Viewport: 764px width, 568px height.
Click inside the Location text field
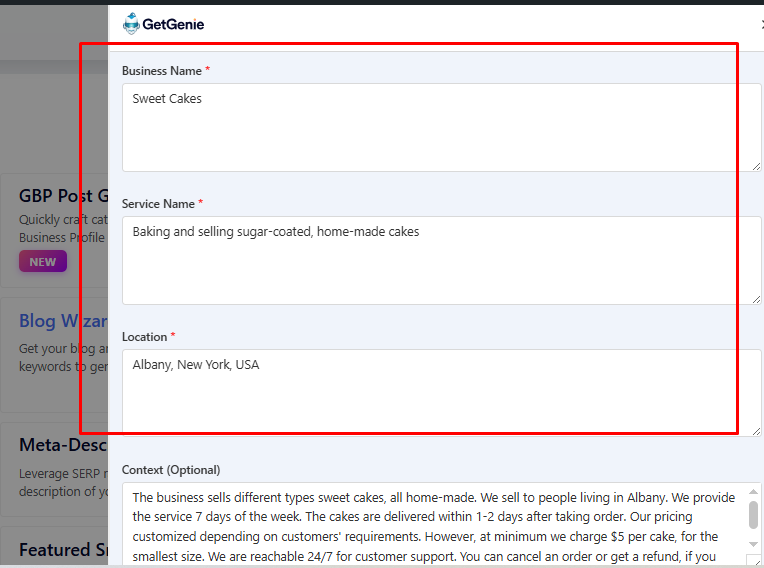[x=440, y=392]
